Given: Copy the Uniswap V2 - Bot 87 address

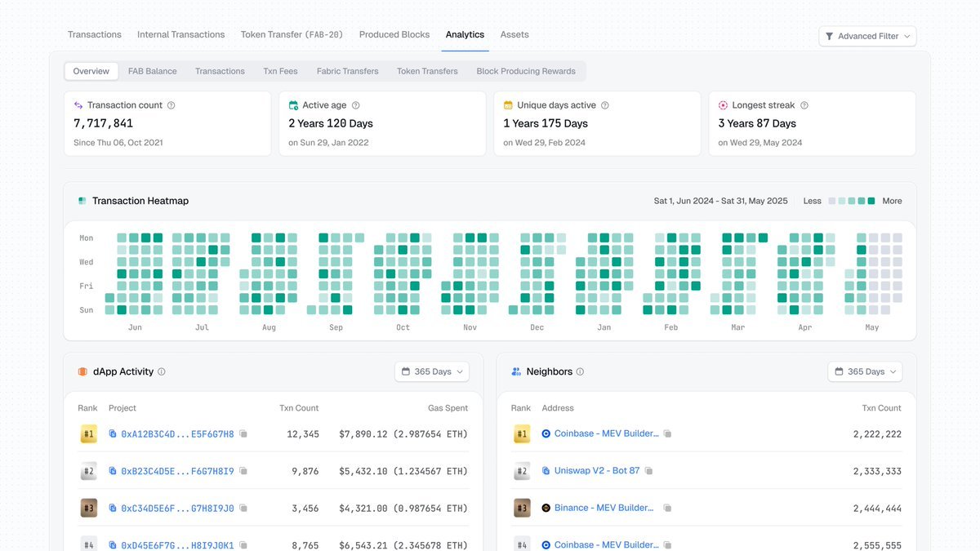Looking at the screenshot, I should pos(649,471).
